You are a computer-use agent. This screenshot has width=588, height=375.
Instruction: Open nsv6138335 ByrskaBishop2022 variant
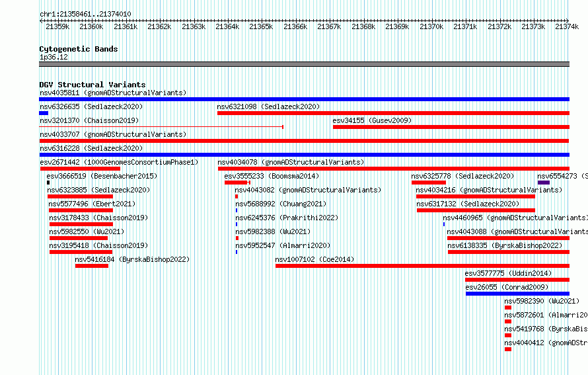point(505,245)
